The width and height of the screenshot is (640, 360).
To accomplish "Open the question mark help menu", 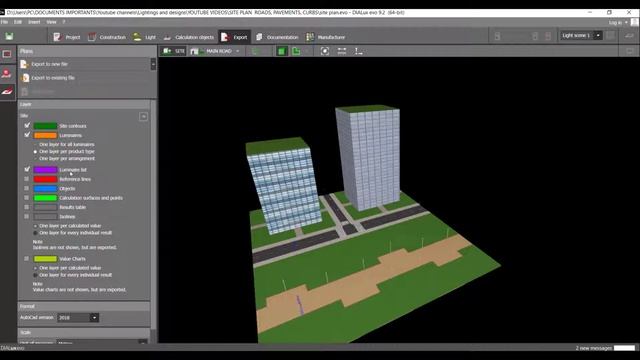I will [64, 22].
